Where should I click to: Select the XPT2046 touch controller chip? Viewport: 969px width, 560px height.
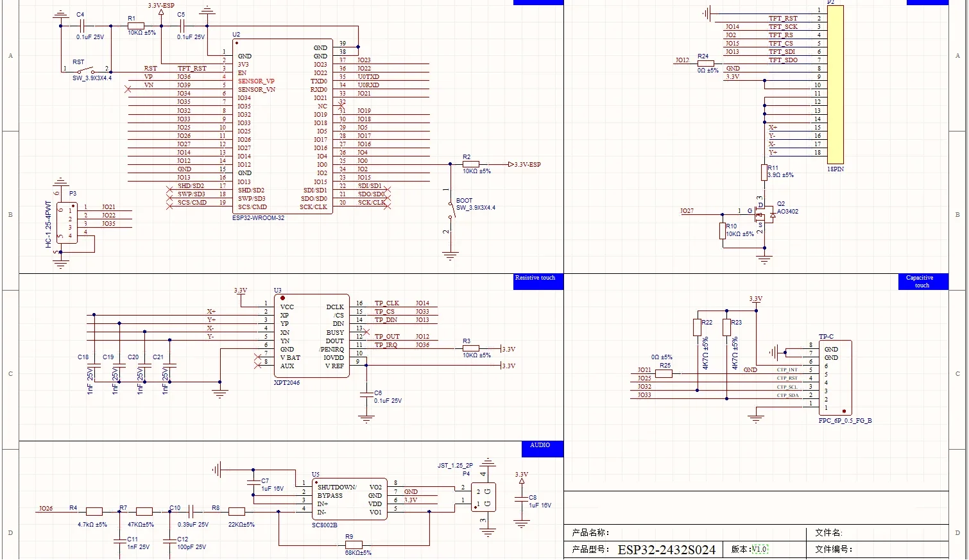(x=311, y=335)
